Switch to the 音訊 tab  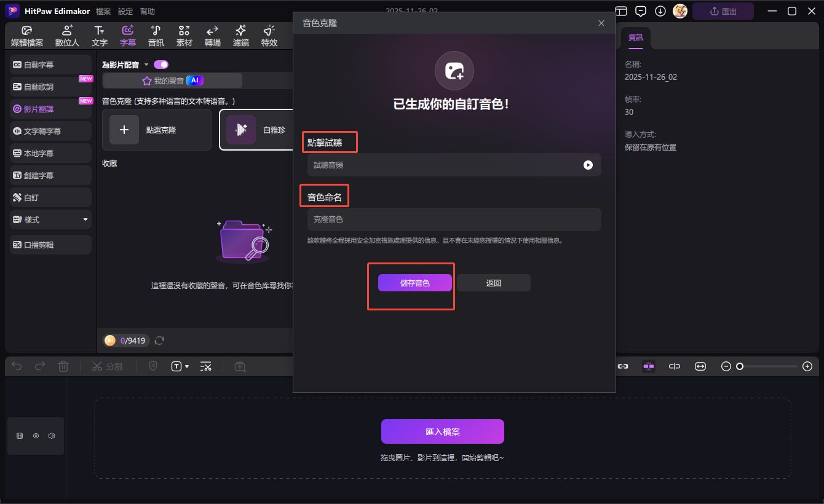(x=156, y=36)
